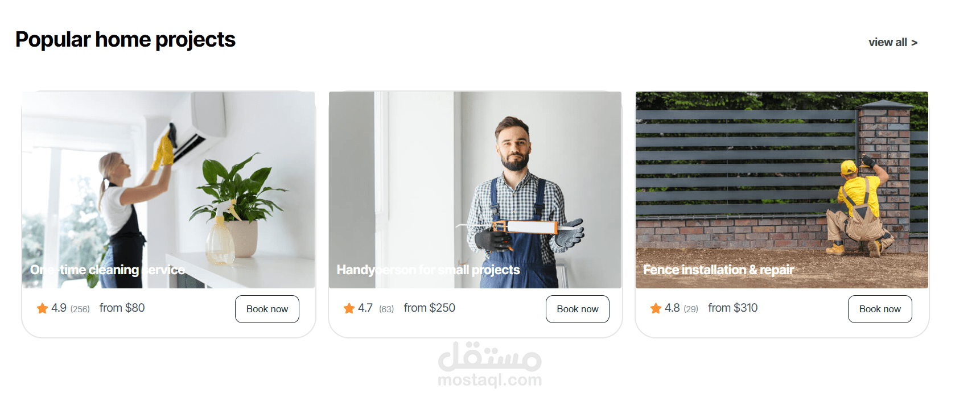Click the arrow next to view all
The height and width of the screenshot is (397, 980).
914,43
